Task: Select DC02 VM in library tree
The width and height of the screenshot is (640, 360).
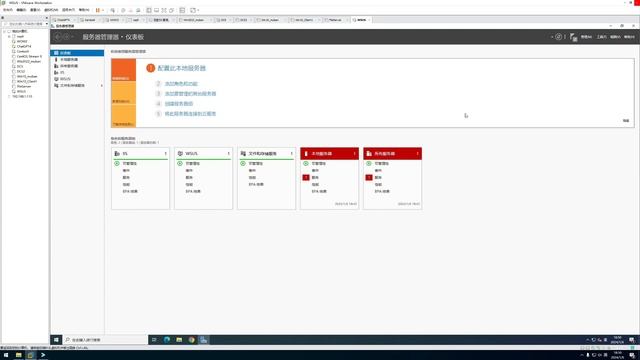Action: click(x=21, y=71)
